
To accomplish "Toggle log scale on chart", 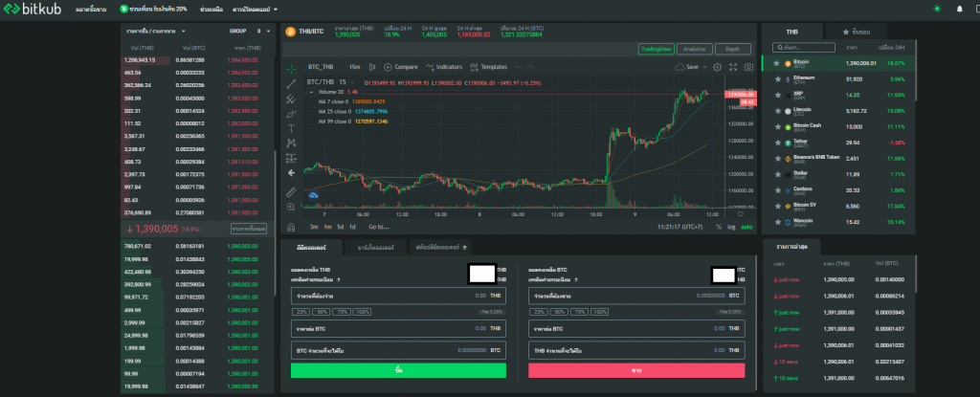I will (731, 227).
